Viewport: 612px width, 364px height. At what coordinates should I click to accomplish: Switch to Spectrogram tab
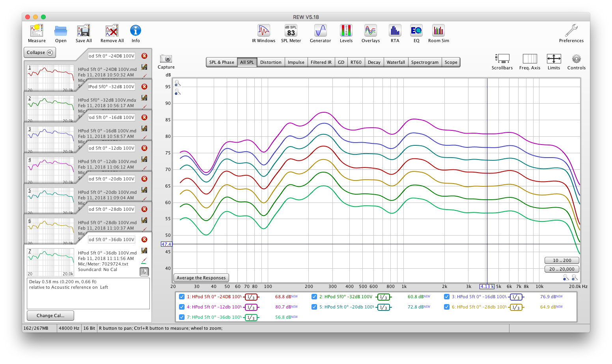425,62
